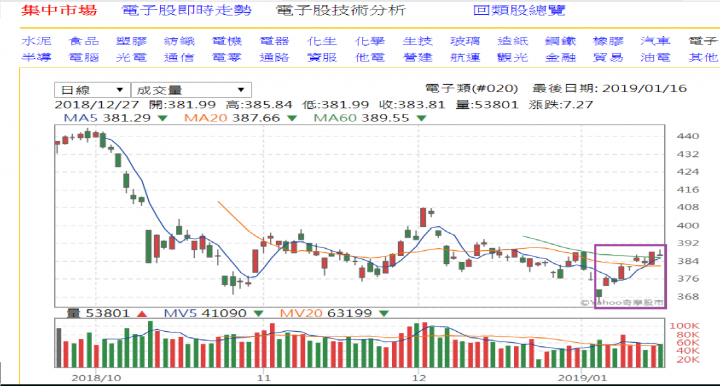Click the 最後日期: 2019/01/16 text

tap(610, 88)
